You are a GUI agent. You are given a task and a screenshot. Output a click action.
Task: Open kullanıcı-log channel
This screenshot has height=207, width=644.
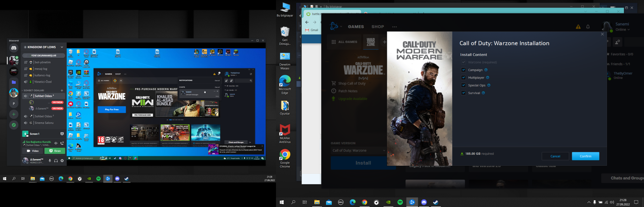[44, 75]
